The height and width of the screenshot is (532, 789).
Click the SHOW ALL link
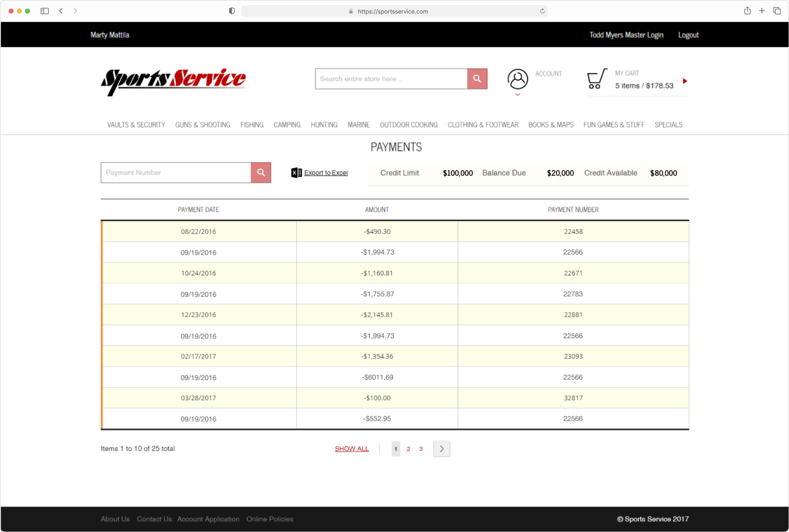(352, 449)
